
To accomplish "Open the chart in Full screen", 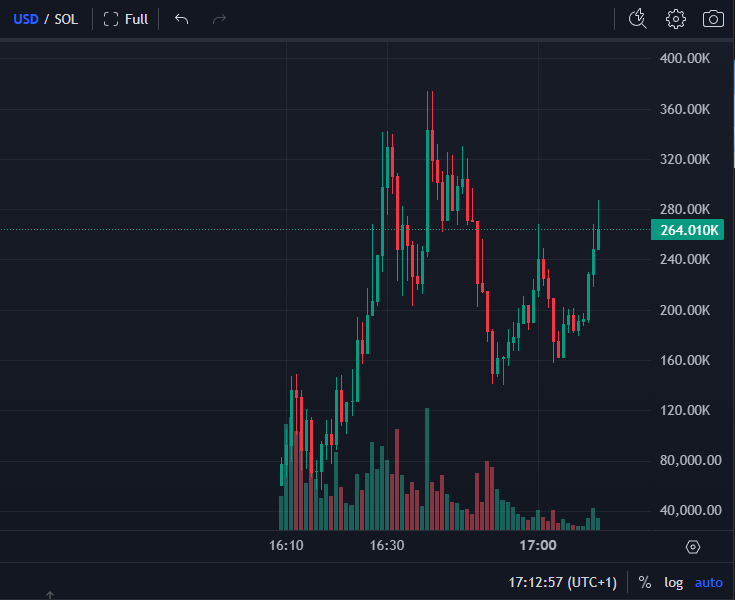I will click(x=126, y=19).
